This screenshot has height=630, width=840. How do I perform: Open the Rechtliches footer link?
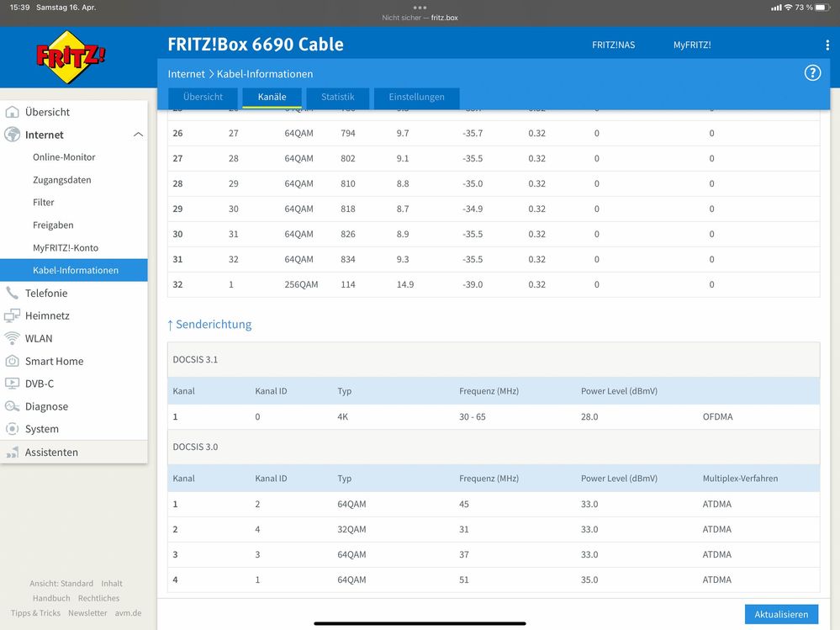click(x=98, y=598)
